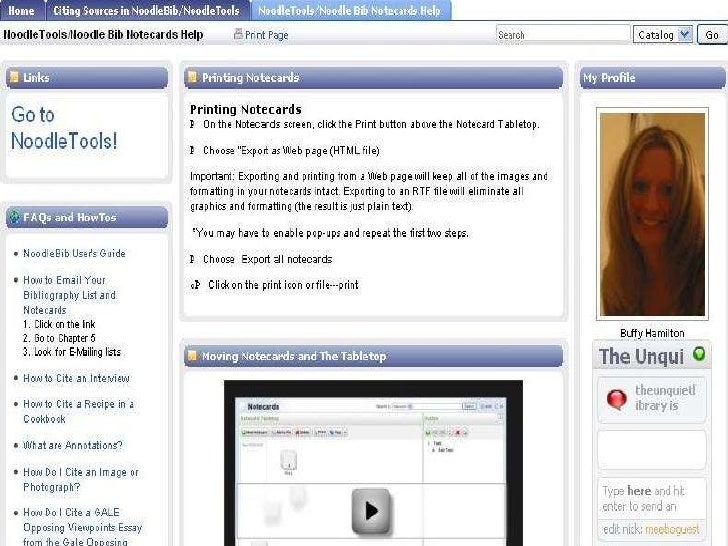This screenshot has width=728, height=546.
Task: Click the meeboguest nickname link
Action: click(672, 529)
